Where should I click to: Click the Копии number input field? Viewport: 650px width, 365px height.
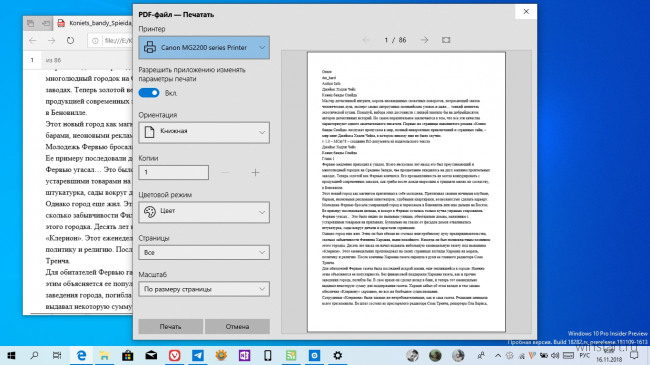(173, 172)
